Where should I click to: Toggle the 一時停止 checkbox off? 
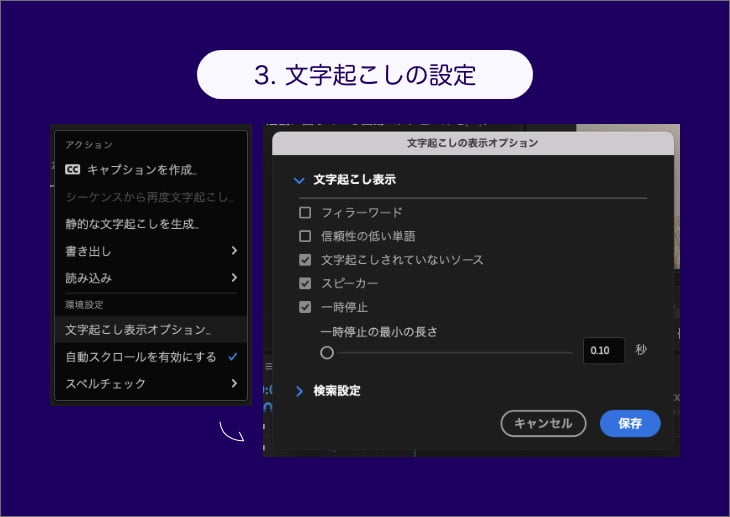point(305,307)
